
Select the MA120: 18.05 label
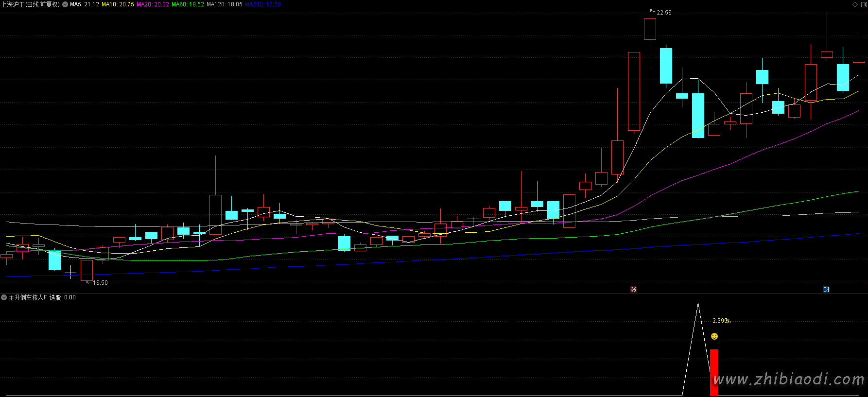pyautogui.click(x=225, y=4)
